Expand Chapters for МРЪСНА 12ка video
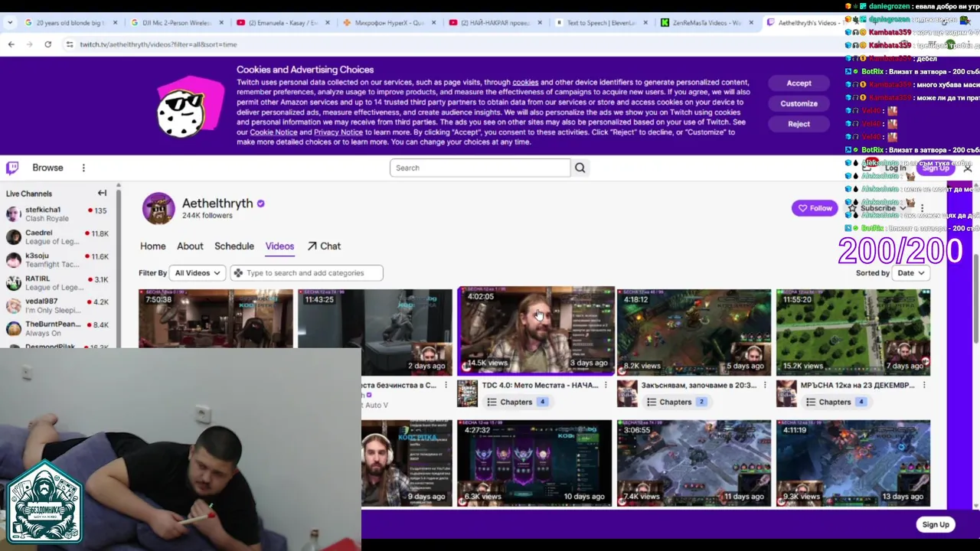Image resolution: width=980 pixels, height=551 pixels. click(837, 402)
